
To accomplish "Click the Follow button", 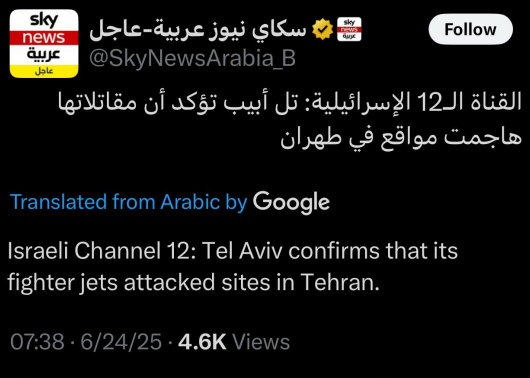I will [471, 29].
